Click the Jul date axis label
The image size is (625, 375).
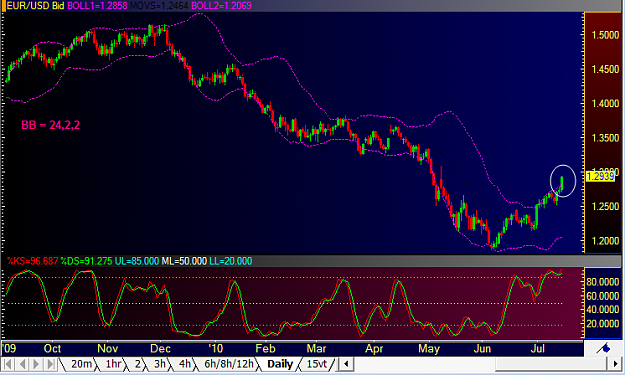point(538,349)
